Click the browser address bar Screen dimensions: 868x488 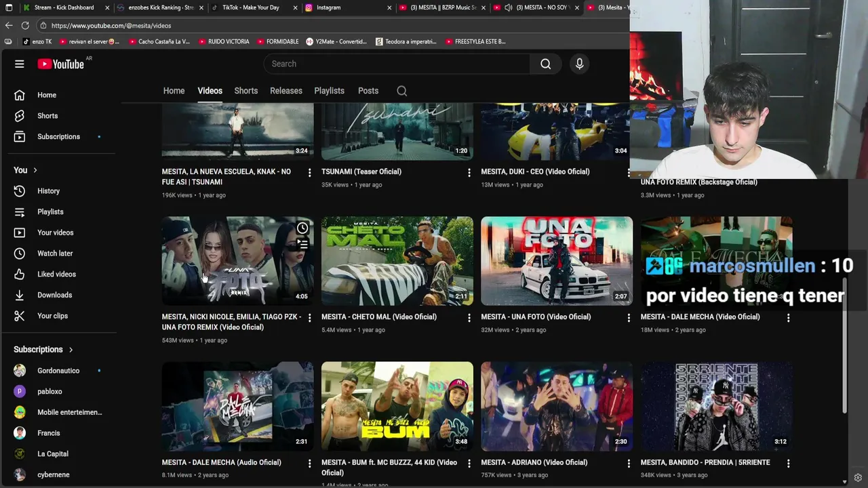tap(332, 25)
